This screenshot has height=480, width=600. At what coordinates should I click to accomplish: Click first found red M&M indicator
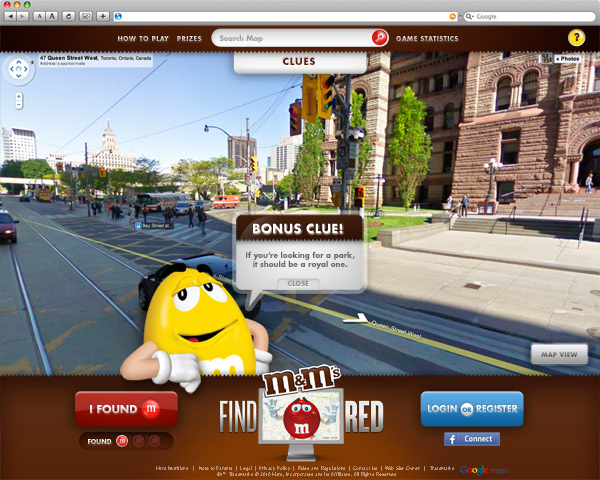(x=122, y=441)
